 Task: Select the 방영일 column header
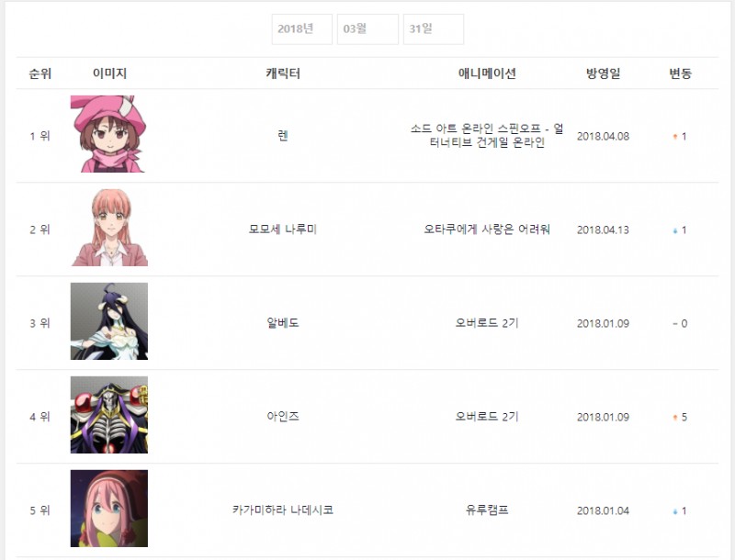pyautogui.click(x=603, y=73)
